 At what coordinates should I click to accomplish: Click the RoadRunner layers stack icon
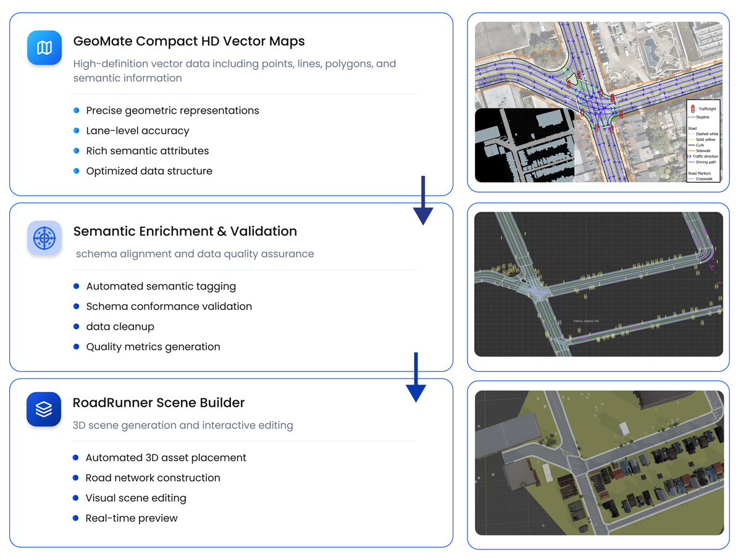pyautogui.click(x=44, y=409)
